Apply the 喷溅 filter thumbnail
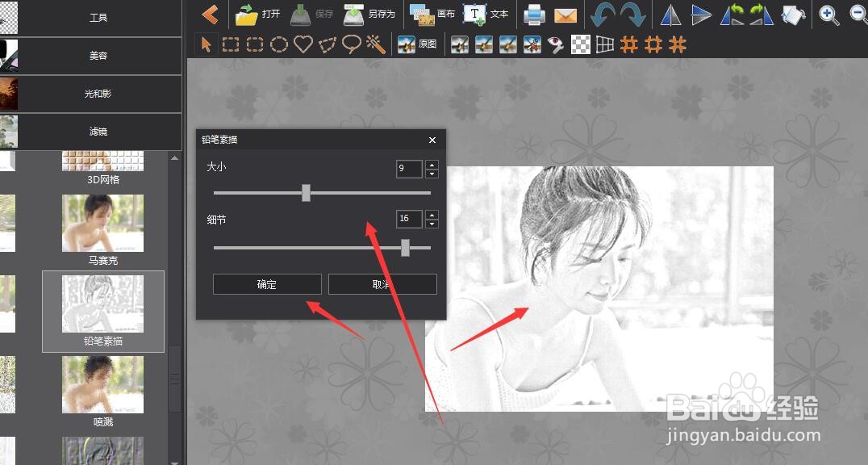Image resolution: width=868 pixels, height=465 pixels. coord(103,384)
